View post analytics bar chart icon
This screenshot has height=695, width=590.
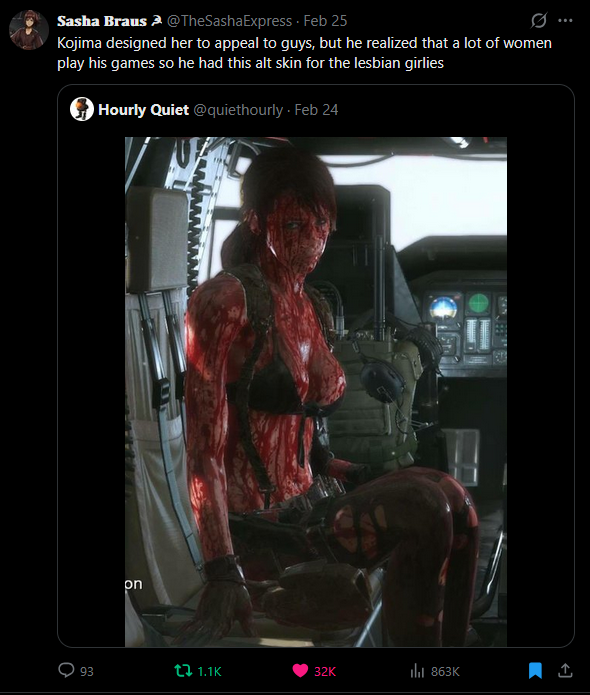417,671
